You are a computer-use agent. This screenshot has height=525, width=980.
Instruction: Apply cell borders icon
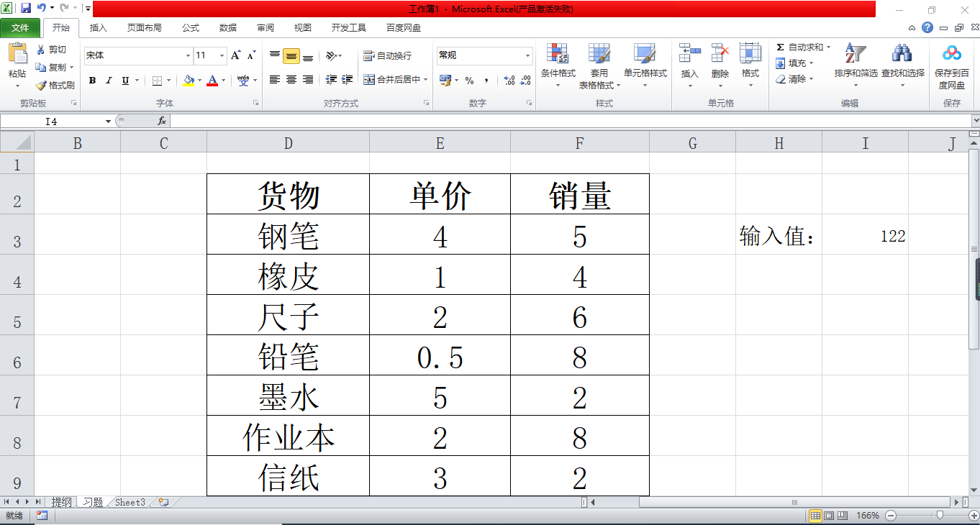(157, 81)
